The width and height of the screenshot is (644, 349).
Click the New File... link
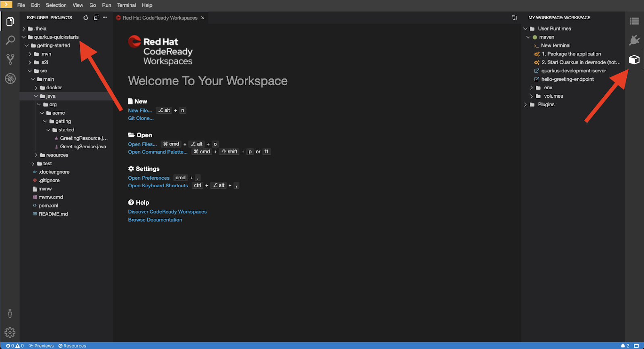tap(140, 111)
